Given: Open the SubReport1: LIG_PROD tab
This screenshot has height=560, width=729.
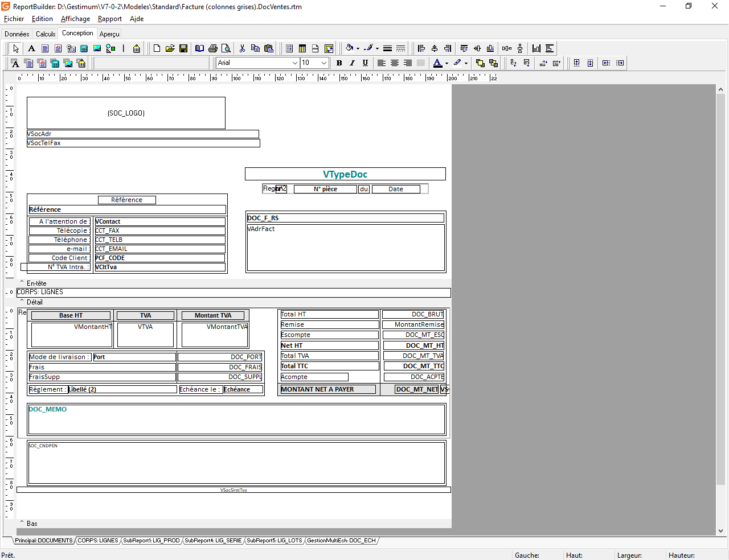Looking at the screenshot, I should click(x=151, y=541).
